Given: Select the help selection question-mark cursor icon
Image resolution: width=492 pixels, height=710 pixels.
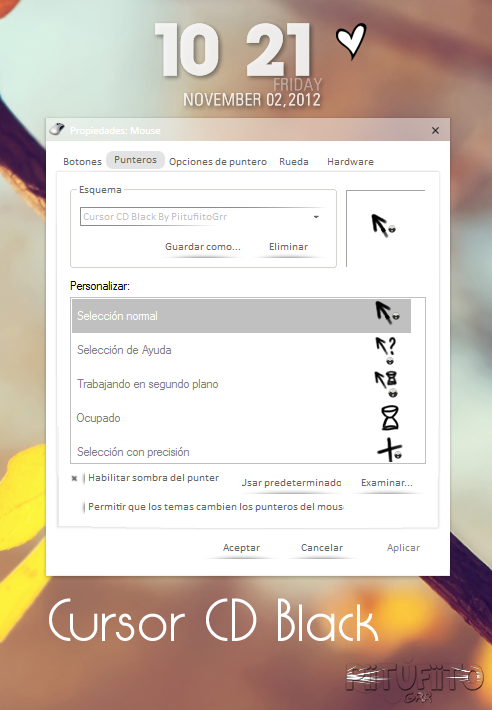Looking at the screenshot, I should click(x=386, y=350).
